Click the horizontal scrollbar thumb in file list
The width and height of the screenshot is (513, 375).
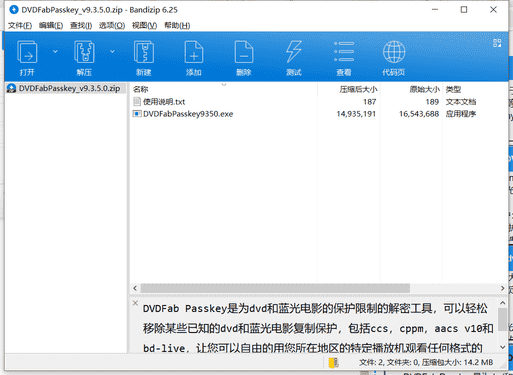(x=275, y=288)
